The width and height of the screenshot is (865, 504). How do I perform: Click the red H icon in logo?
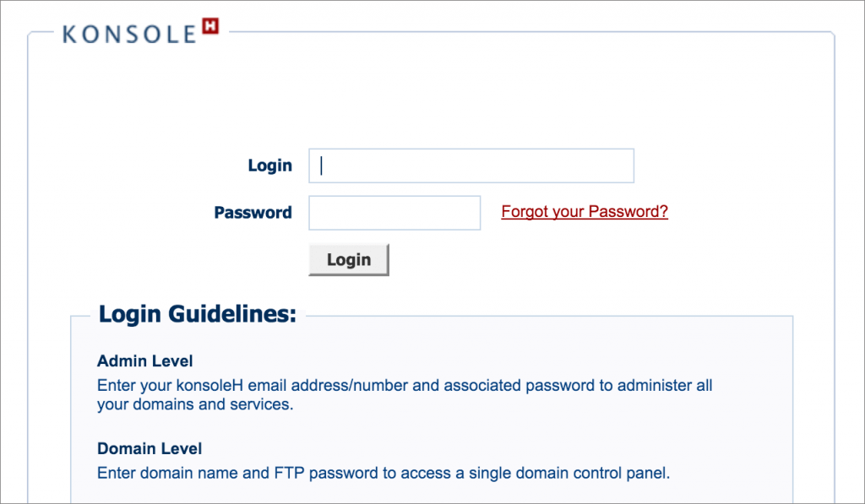coord(210,27)
